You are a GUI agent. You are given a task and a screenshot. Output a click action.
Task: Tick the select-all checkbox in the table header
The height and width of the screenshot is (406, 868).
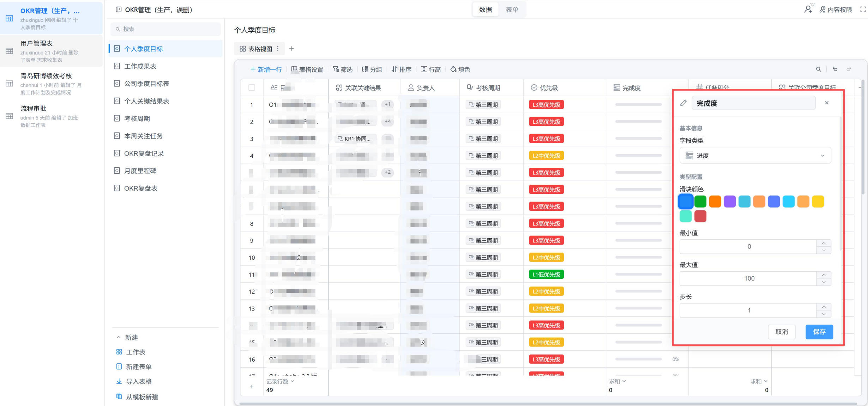pyautogui.click(x=252, y=88)
